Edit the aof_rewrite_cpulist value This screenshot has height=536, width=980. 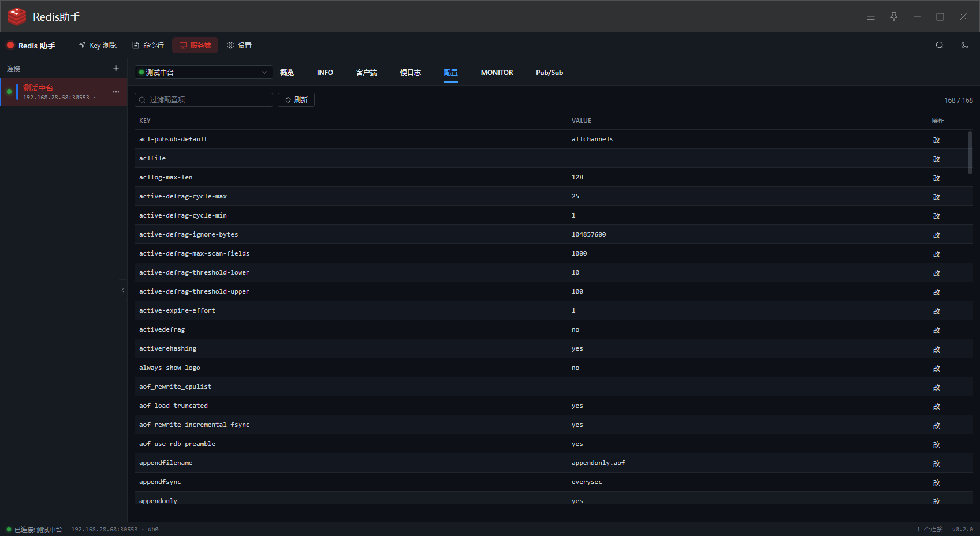(937, 387)
